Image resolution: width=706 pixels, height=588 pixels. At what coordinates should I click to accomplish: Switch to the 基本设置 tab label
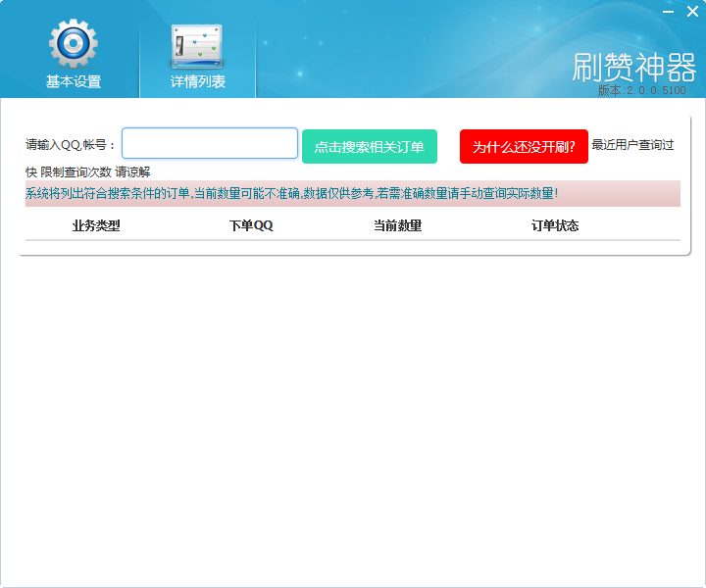(x=74, y=81)
